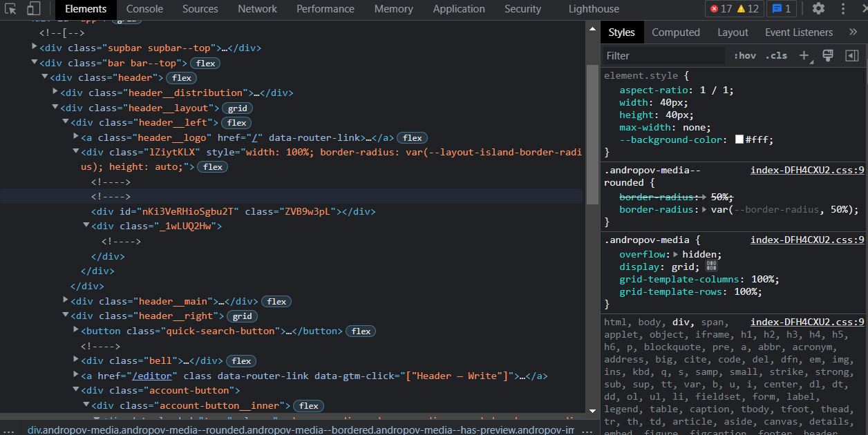Collapse the account-button div
The height and width of the screenshot is (435, 868).
[x=76, y=389]
